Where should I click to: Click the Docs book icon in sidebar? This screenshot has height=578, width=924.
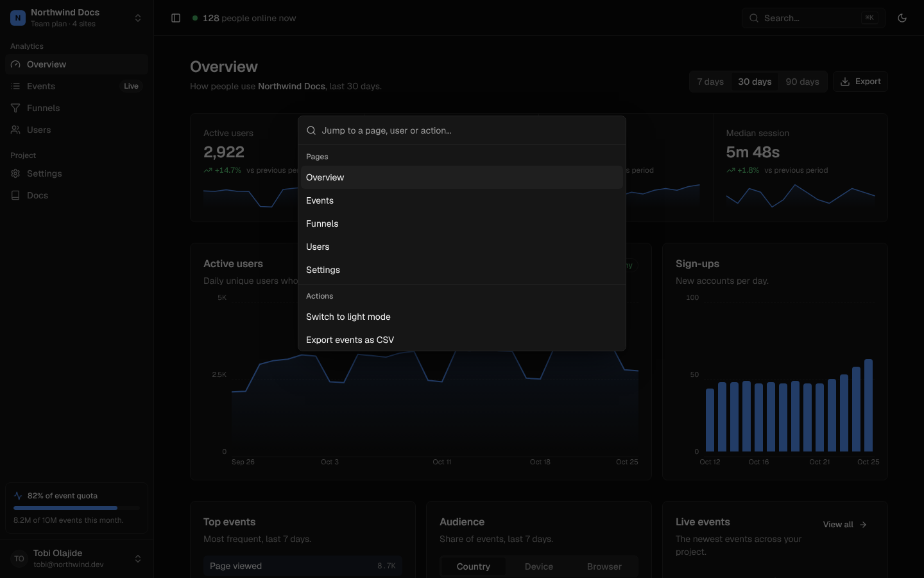tap(15, 195)
